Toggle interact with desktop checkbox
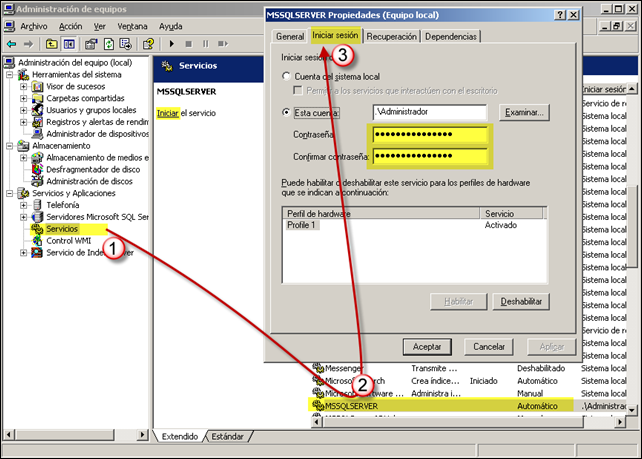642x459 pixels. (298, 90)
